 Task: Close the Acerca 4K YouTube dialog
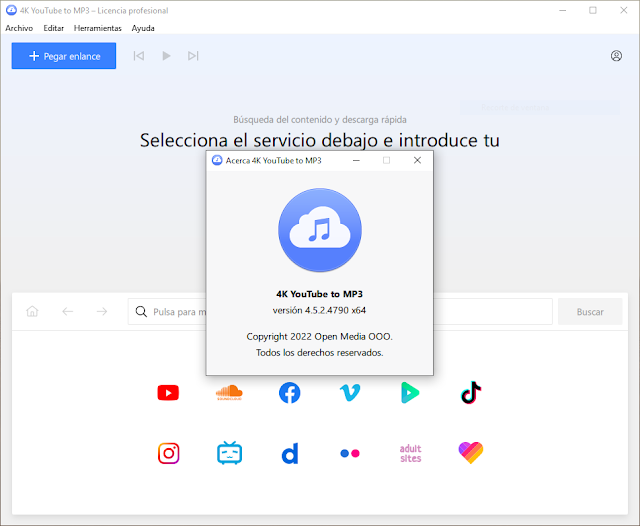point(417,160)
